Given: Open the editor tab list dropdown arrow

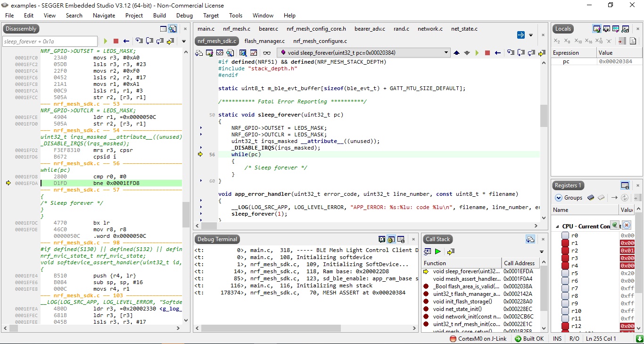Looking at the screenshot, I should tap(531, 35).
